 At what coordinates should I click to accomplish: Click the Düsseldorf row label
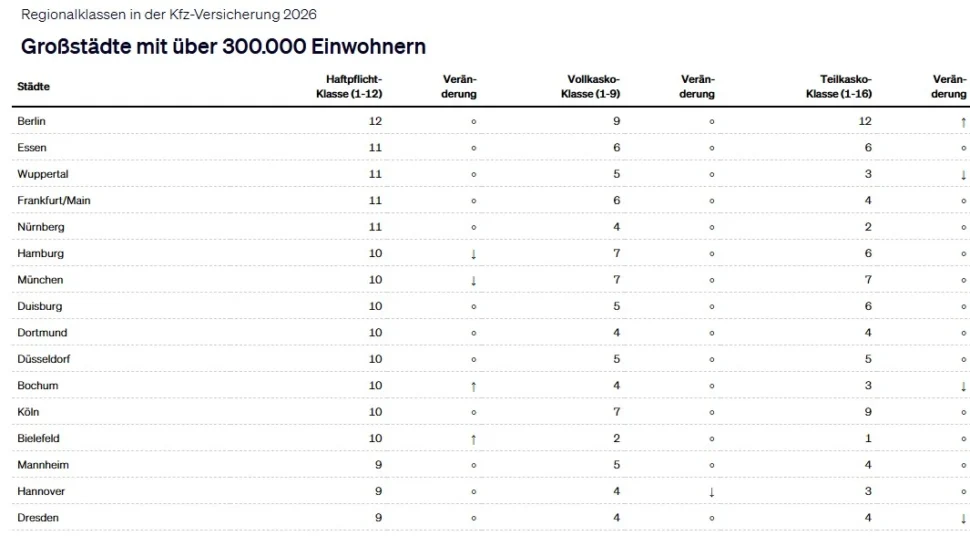(x=43, y=359)
